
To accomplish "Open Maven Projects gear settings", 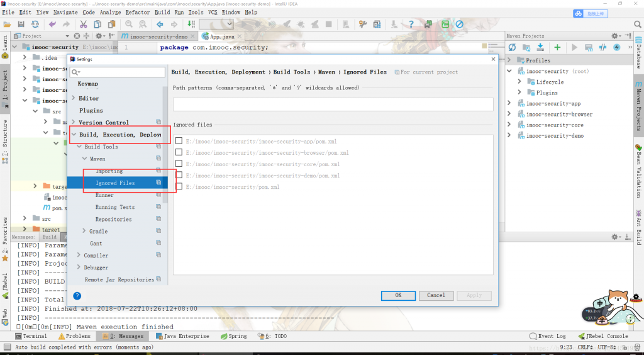I will [x=615, y=36].
